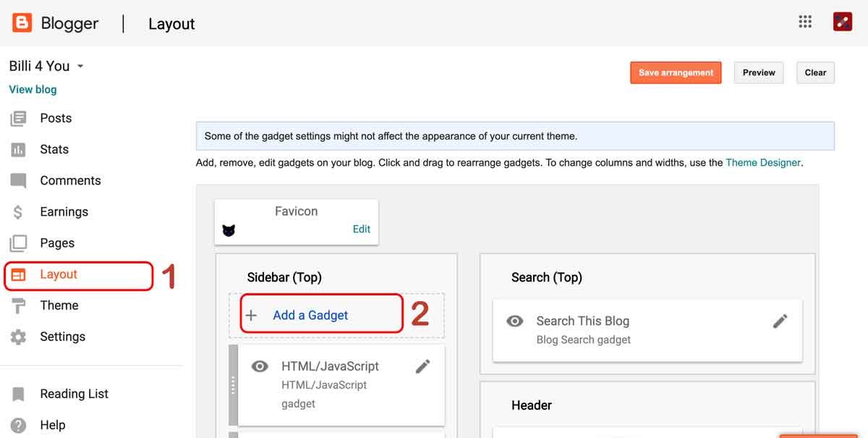Click the Save arrangement button
868x438 pixels.
click(676, 72)
